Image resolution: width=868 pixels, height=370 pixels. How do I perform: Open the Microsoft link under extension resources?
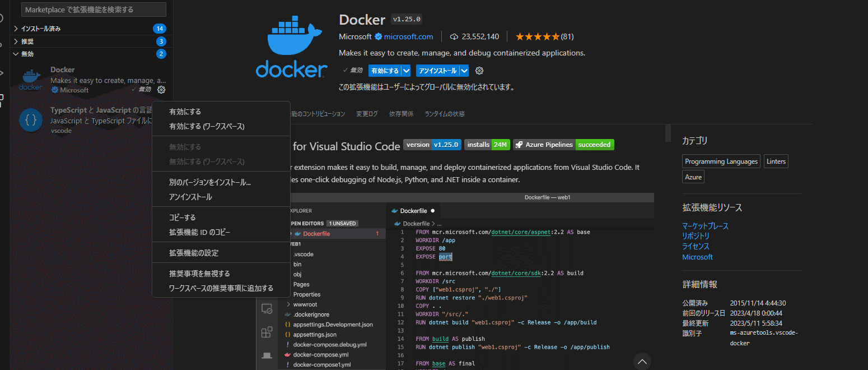[697, 257]
